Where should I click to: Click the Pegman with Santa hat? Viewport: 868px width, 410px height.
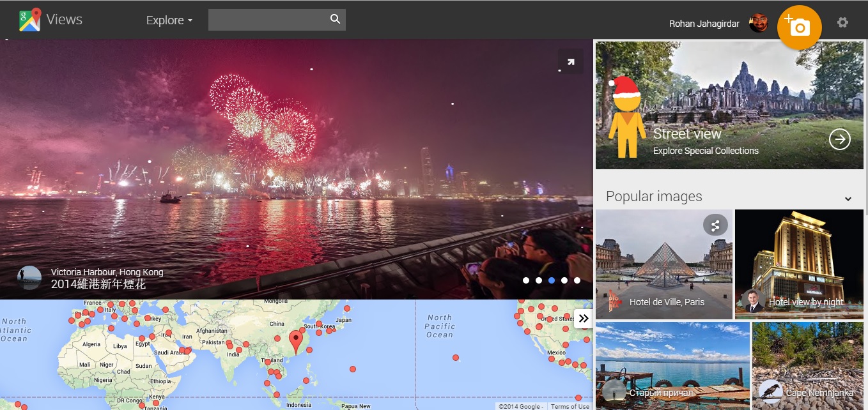pos(627,117)
